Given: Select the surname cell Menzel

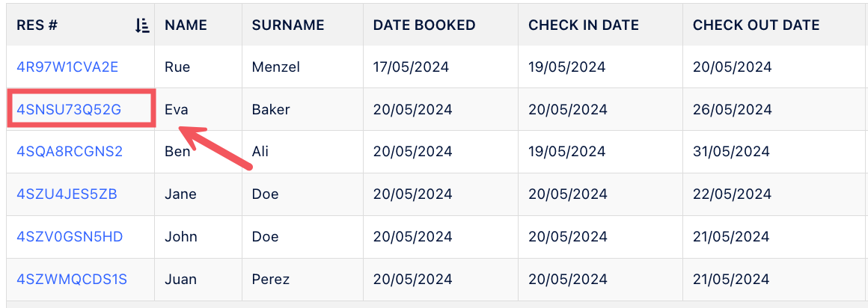Looking at the screenshot, I should tap(275, 67).
